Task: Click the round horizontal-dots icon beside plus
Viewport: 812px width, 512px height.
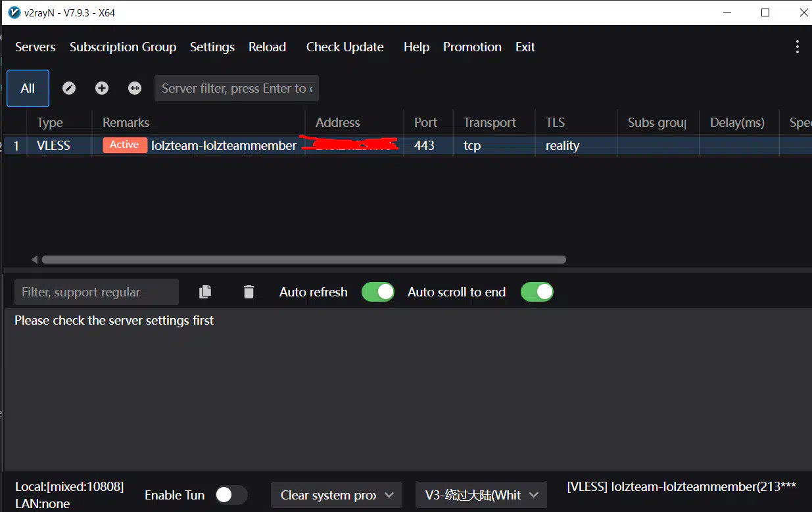Action: (x=135, y=88)
